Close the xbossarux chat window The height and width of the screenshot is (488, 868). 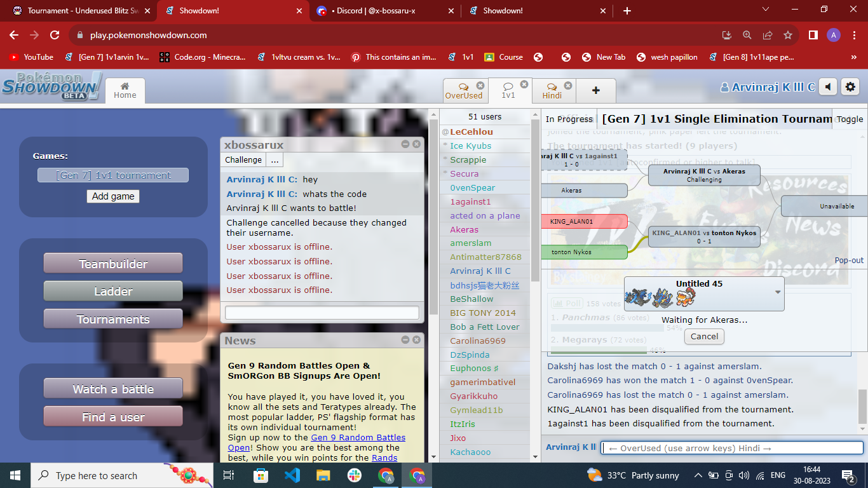click(x=416, y=144)
